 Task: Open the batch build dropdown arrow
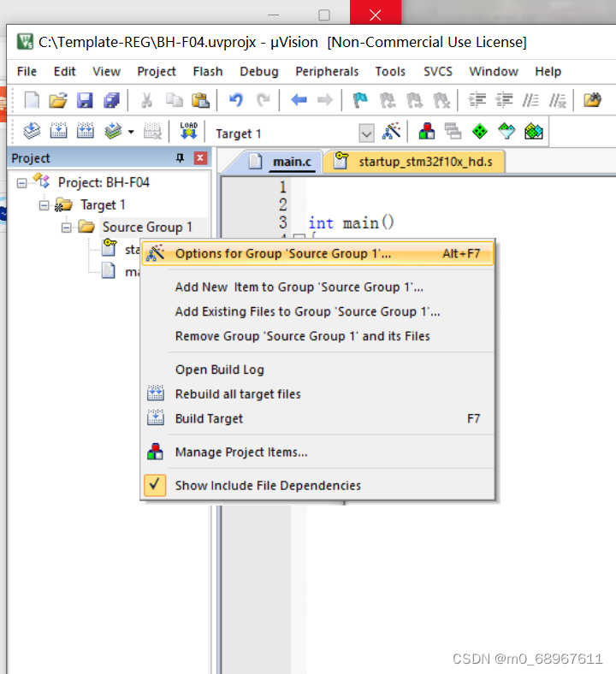point(131,132)
